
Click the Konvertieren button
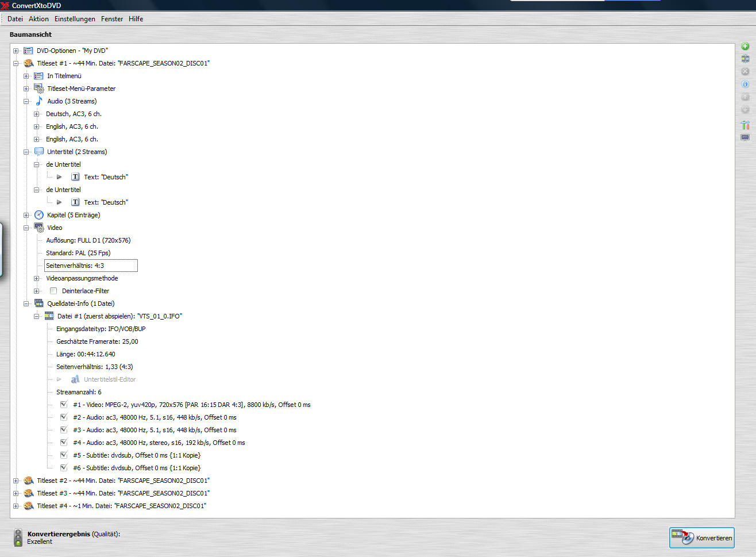pyautogui.click(x=701, y=537)
